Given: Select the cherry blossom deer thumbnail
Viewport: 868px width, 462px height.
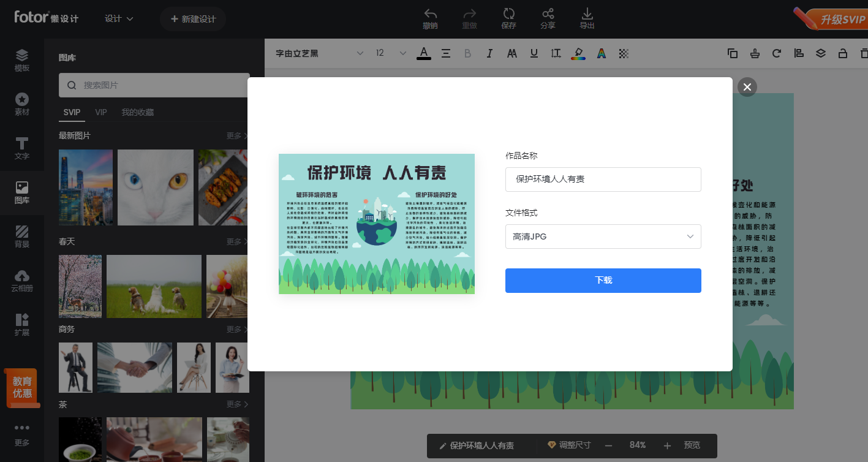Looking at the screenshot, I should [x=80, y=286].
